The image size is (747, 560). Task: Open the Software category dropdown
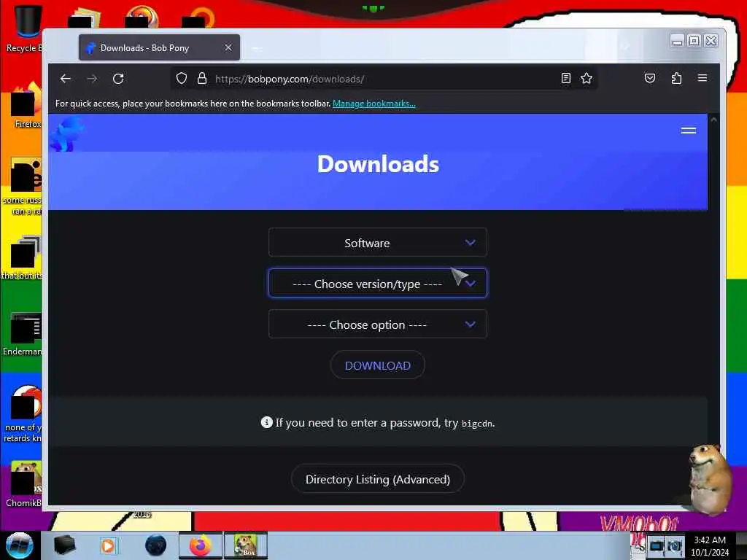tap(378, 243)
